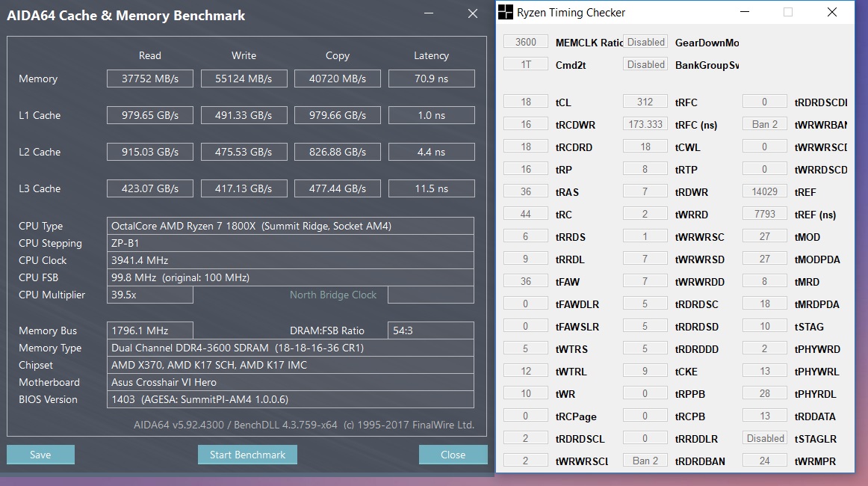
Task: Click the tWTRL value 12
Action: (525, 372)
